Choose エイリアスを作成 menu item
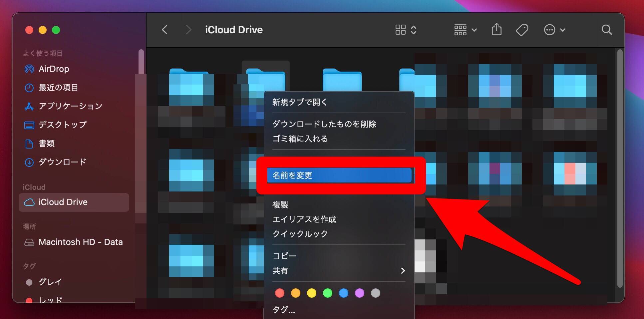The height and width of the screenshot is (319, 644). (339, 219)
